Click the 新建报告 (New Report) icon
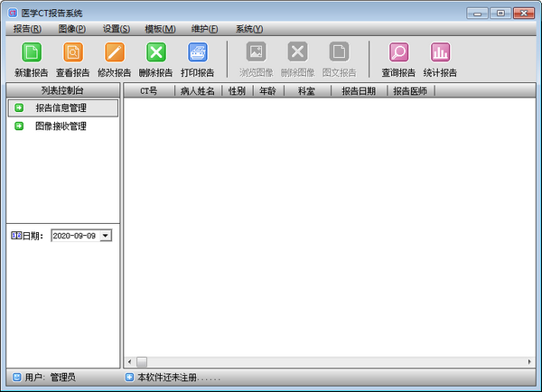 coord(31,52)
